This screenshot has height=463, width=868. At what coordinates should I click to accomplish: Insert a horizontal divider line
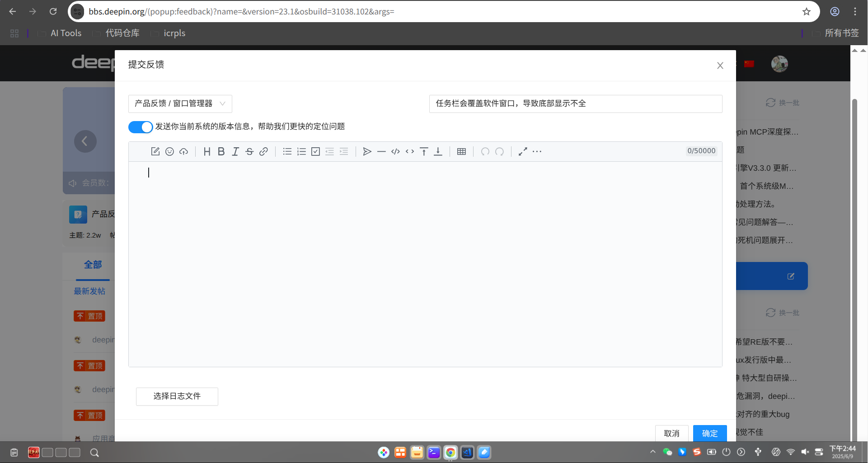381,152
